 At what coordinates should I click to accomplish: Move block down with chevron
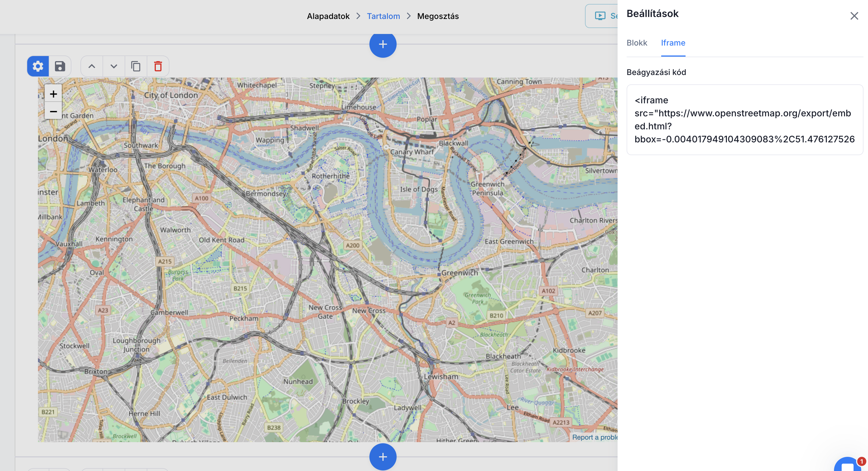coord(114,66)
